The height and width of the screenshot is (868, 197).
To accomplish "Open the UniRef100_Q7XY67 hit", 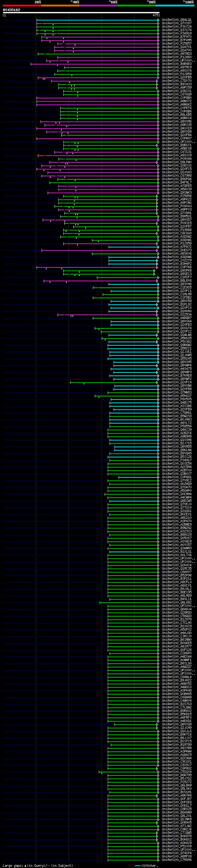I will (176, 23).
